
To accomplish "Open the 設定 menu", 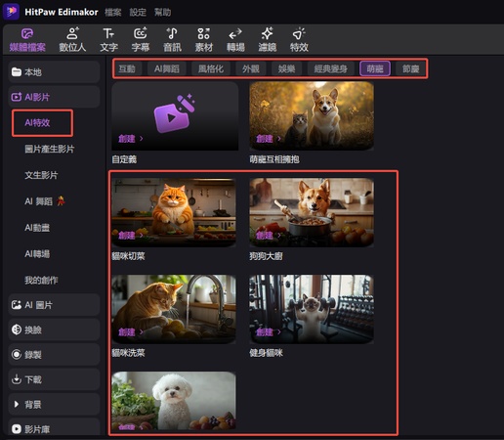I will point(138,13).
